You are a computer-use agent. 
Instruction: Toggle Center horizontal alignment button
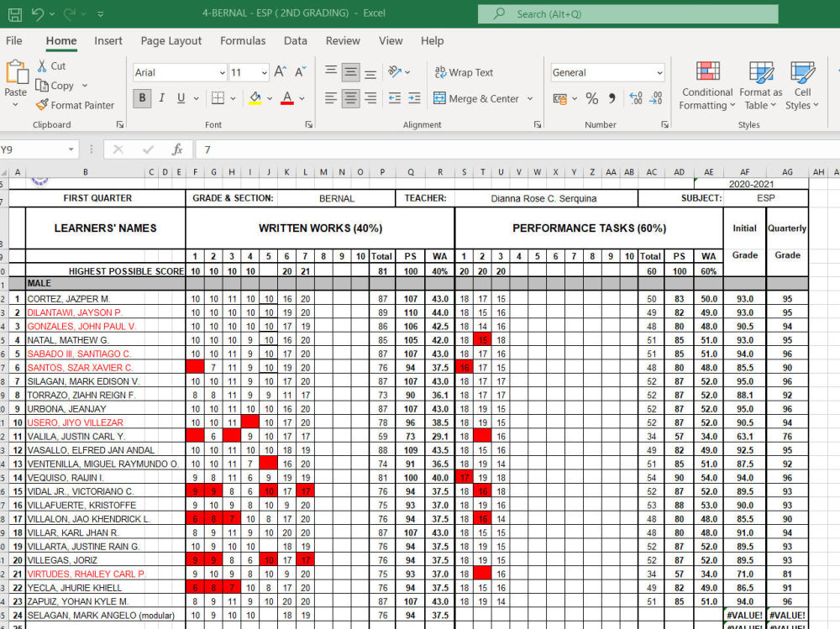click(350, 98)
